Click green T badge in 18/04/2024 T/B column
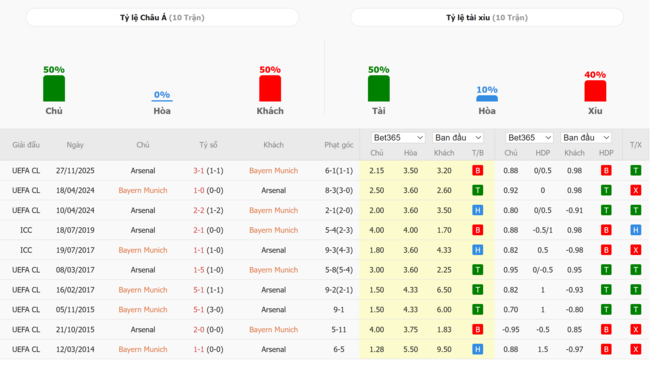Image resolution: width=650 pixels, height=365 pixels. pos(477,190)
